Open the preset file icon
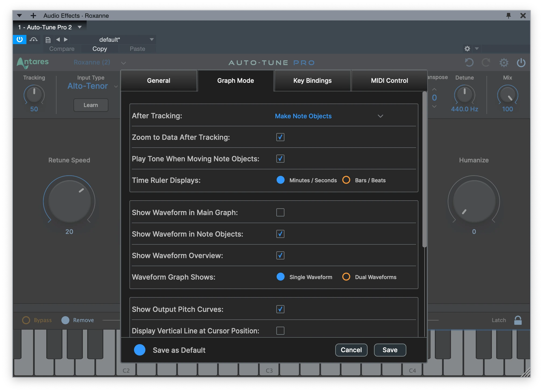The height and width of the screenshot is (392, 543). [x=48, y=40]
